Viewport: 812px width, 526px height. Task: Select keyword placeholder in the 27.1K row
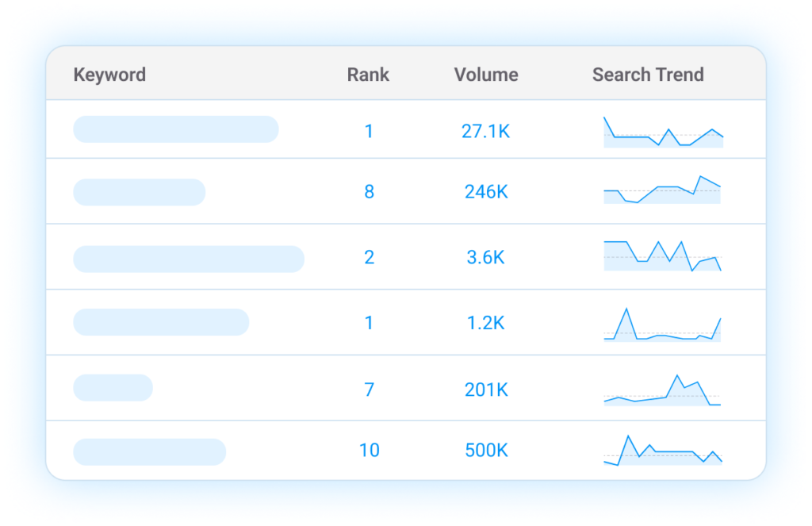click(x=176, y=129)
